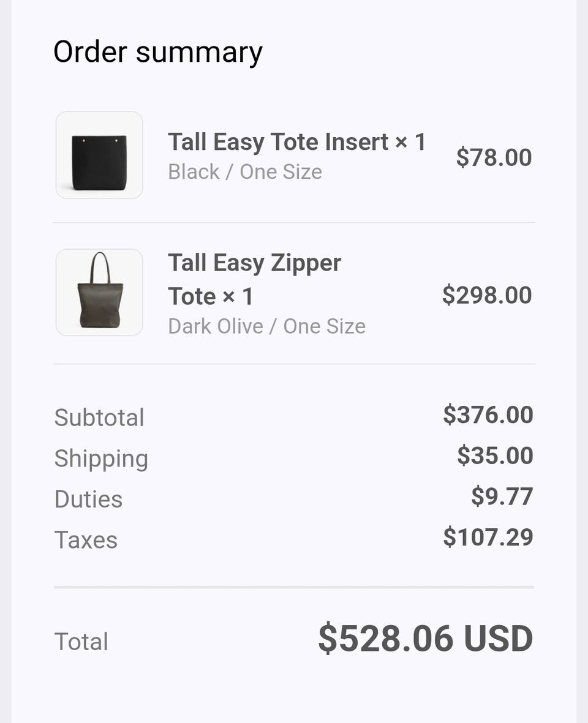Viewport: 588px width, 723px height.
Task: Click the Subtotal label
Action: (99, 418)
